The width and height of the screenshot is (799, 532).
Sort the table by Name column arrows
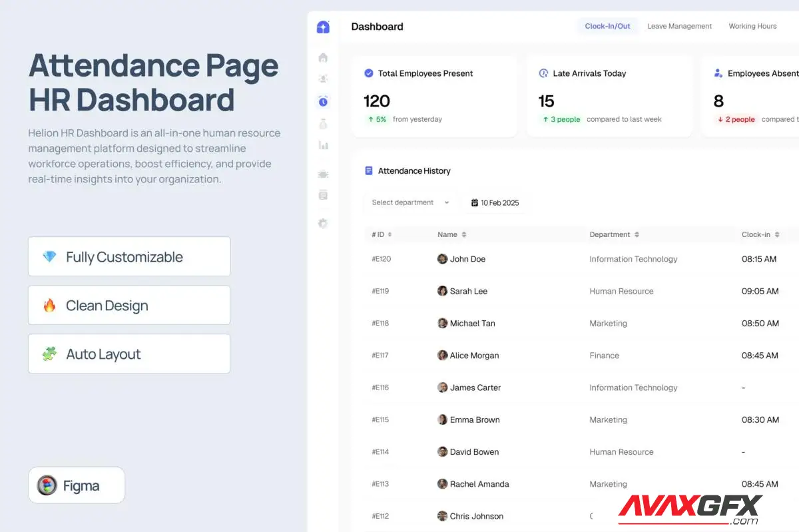pyautogui.click(x=464, y=234)
